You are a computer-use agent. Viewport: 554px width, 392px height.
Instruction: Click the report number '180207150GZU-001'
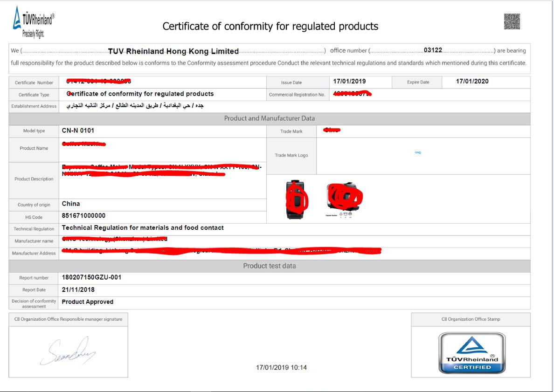pos(91,278)
